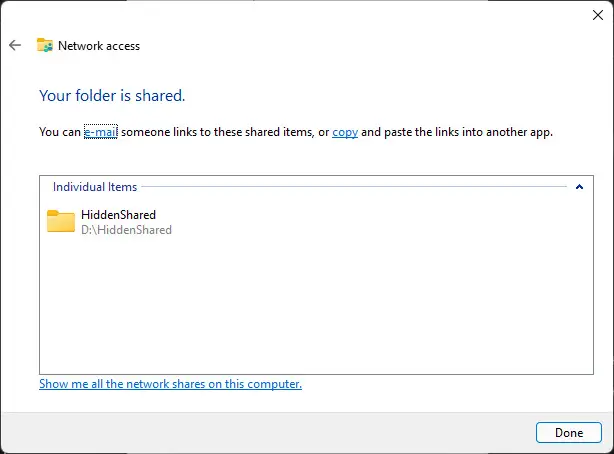Click the HiddenShared folder icon
Screen dimensions: 614x454
pos(61,221)
